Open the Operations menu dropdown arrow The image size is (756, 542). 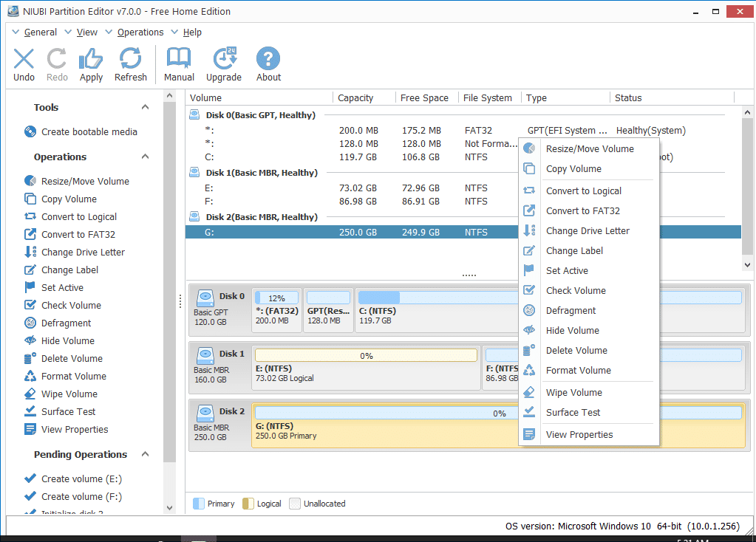pos(109,32)
